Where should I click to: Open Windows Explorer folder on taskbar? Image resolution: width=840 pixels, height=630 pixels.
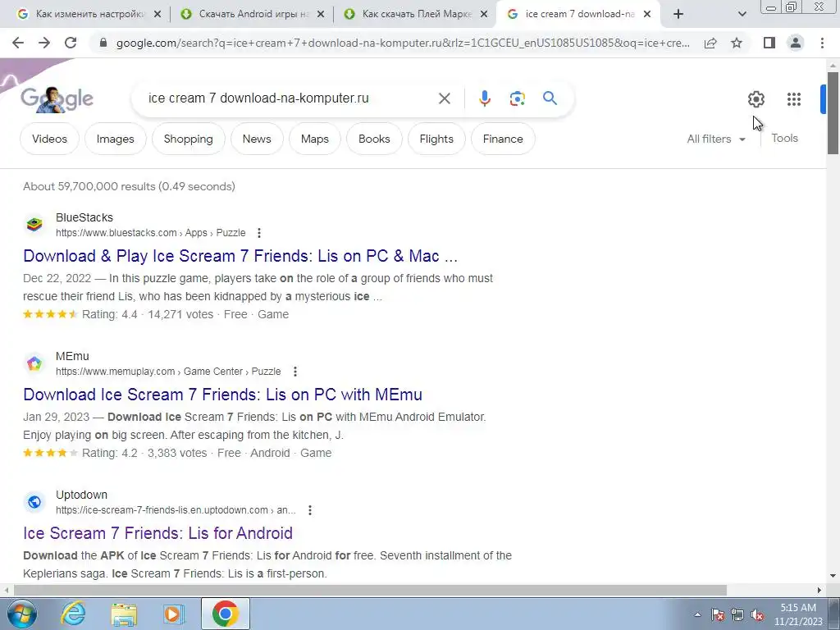coord(124,614)
